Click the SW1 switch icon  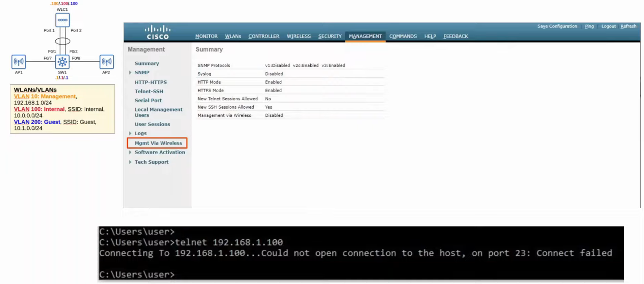point(62,62)
